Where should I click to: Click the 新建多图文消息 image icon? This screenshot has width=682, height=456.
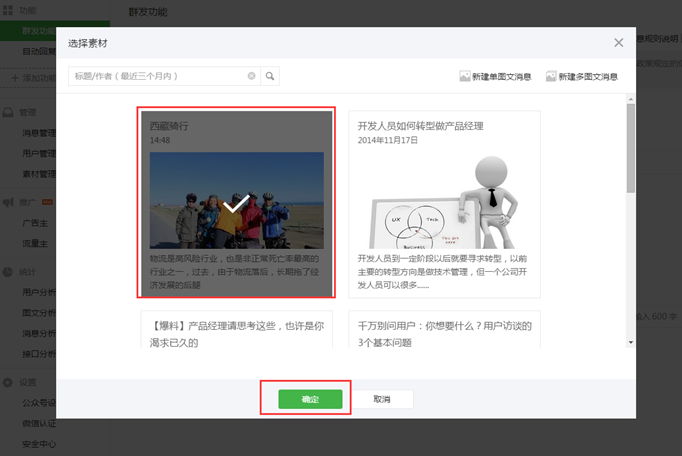point(551,77)
